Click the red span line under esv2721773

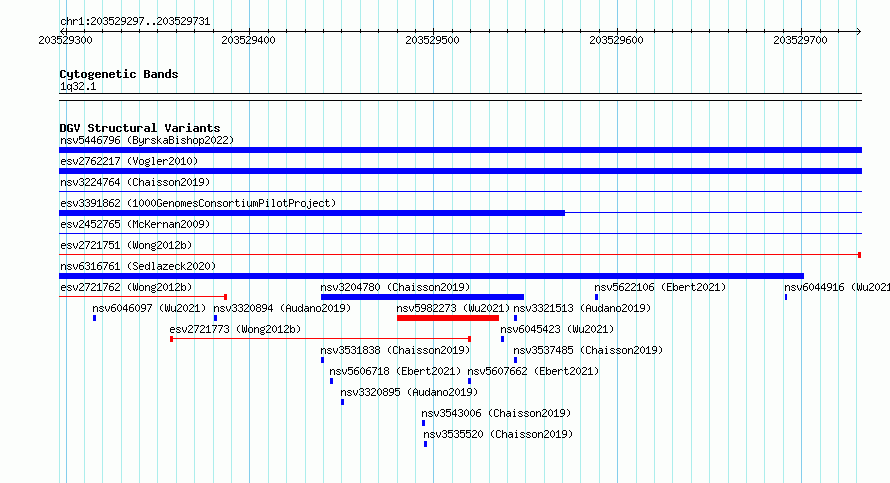pyautogui.click(x=321, y=339)
